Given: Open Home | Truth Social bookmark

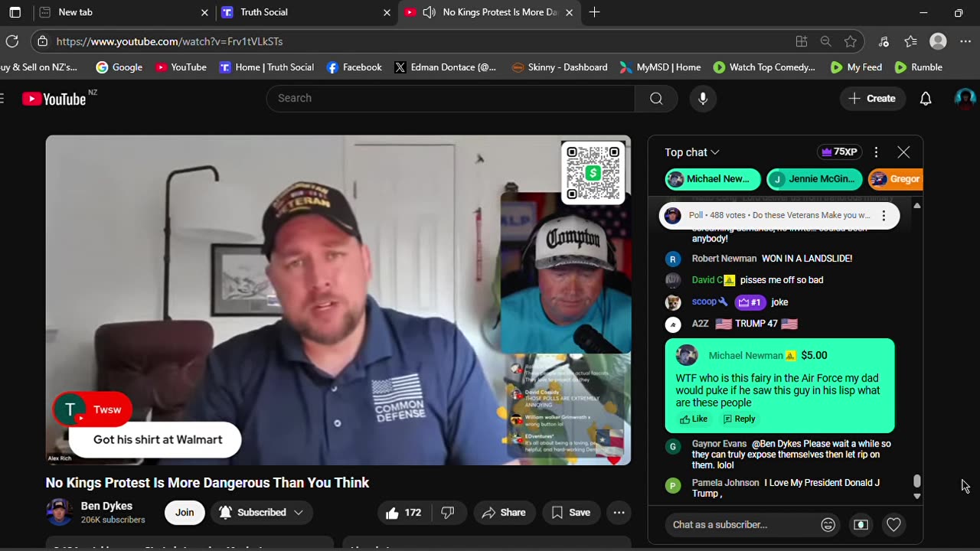Looking at the screenshot, I should point(266,67).
